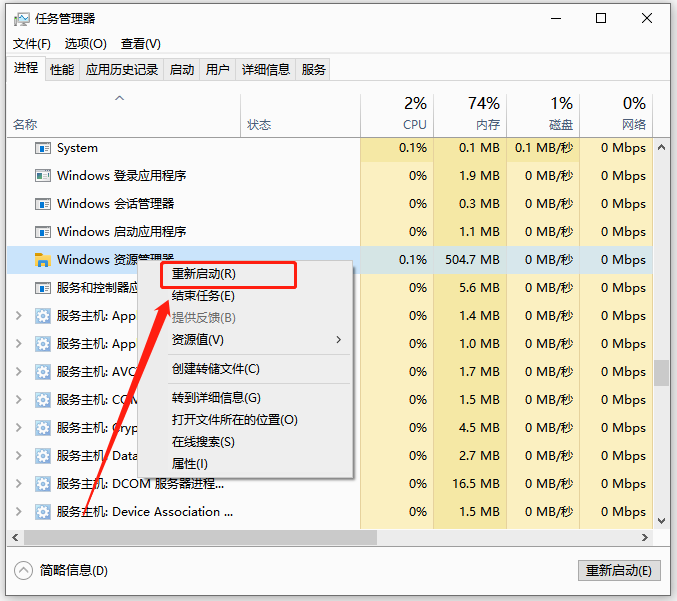The image size is (677, 601).
Task: Open the 文件(F) menu
Action: click(32, 44)
